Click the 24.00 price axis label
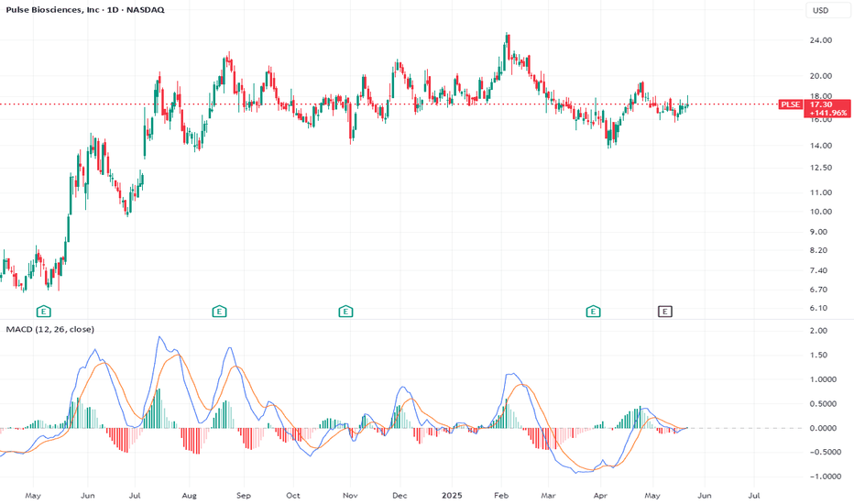Screen dimensions: 854x504 click(x=821, y=40)
